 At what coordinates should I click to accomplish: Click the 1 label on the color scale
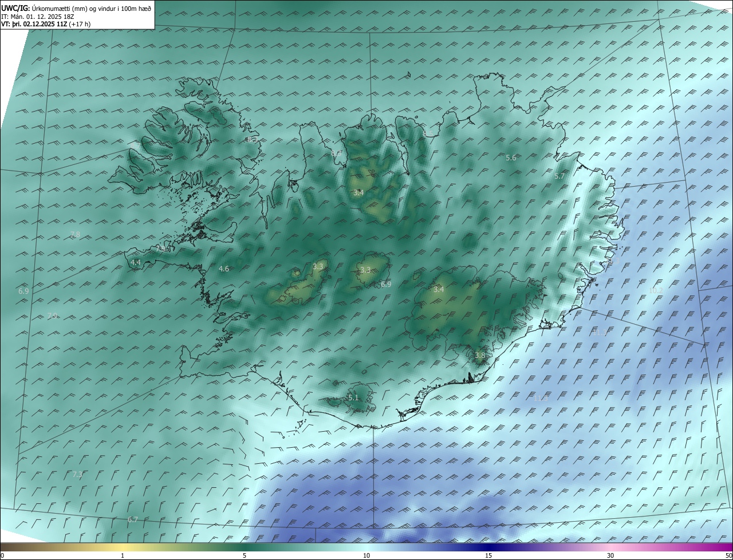click(x=123, y=555)
